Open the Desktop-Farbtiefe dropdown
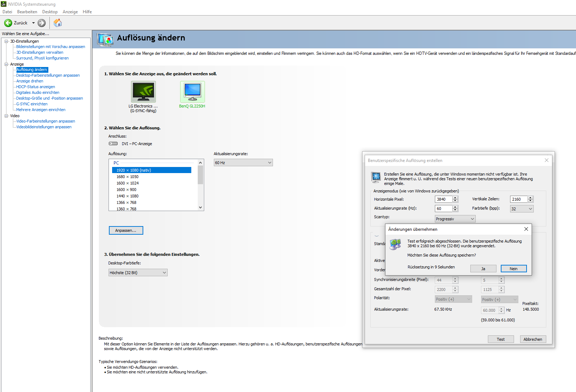 pyautogui.click(x=138, y=273)
